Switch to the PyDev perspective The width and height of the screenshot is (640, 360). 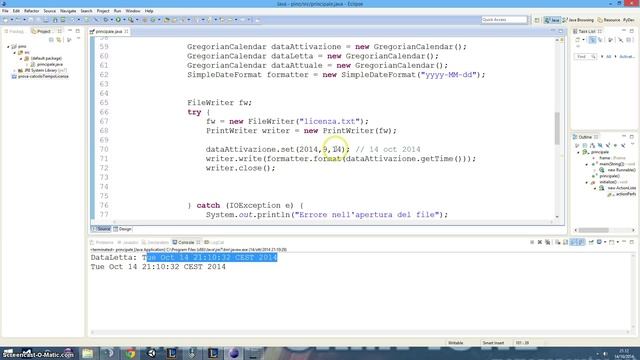629,20
